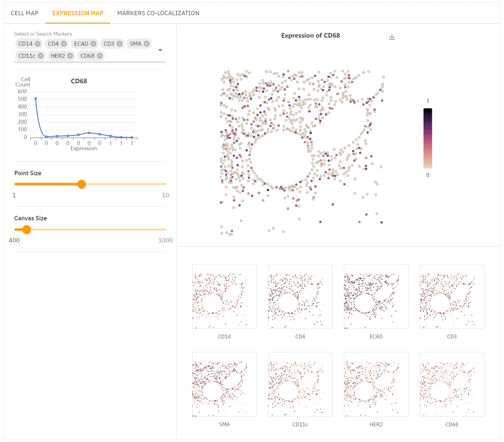This screenshot has width=504, height=442.
Task: Open the CD68 expression thumbnail
Action: click(452, 384)
